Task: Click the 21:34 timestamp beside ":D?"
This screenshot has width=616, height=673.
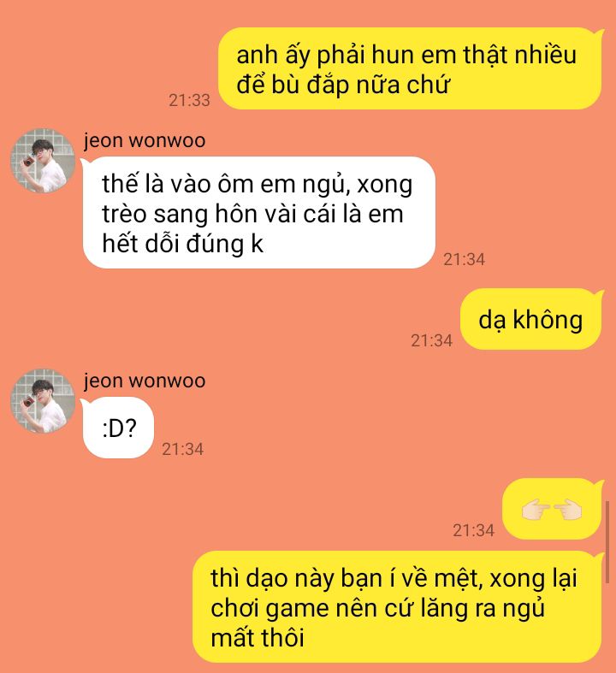Action: [x=182, y=450]
